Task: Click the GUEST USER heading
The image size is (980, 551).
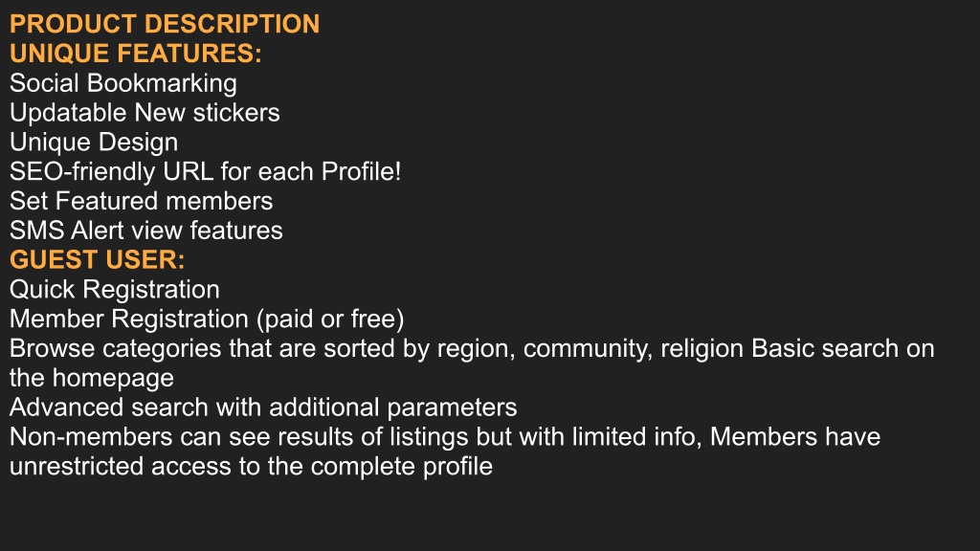Action: coord(97,260)
